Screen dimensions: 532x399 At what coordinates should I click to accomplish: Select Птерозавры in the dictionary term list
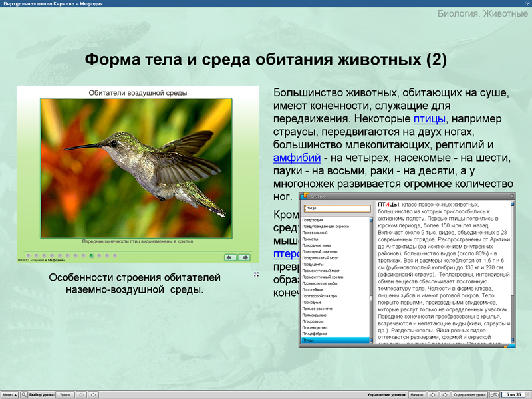pos(313,321)
